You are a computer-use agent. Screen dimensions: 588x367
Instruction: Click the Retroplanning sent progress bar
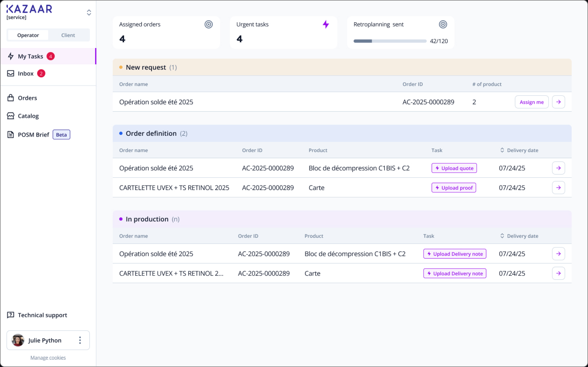pos(390,41)
